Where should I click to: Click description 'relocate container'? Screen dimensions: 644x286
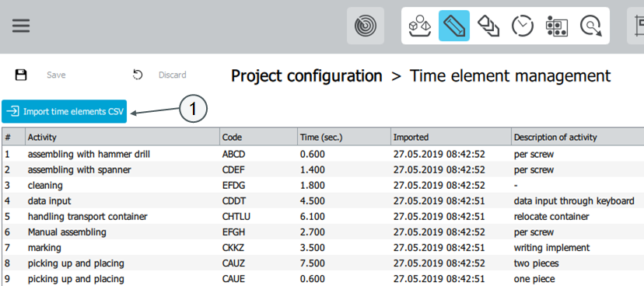[551, 217]
